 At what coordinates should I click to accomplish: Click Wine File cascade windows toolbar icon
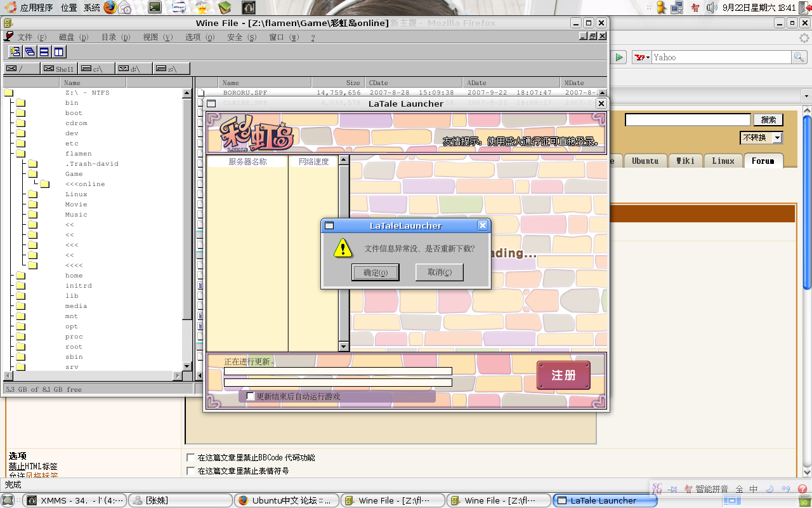(30, 51)
